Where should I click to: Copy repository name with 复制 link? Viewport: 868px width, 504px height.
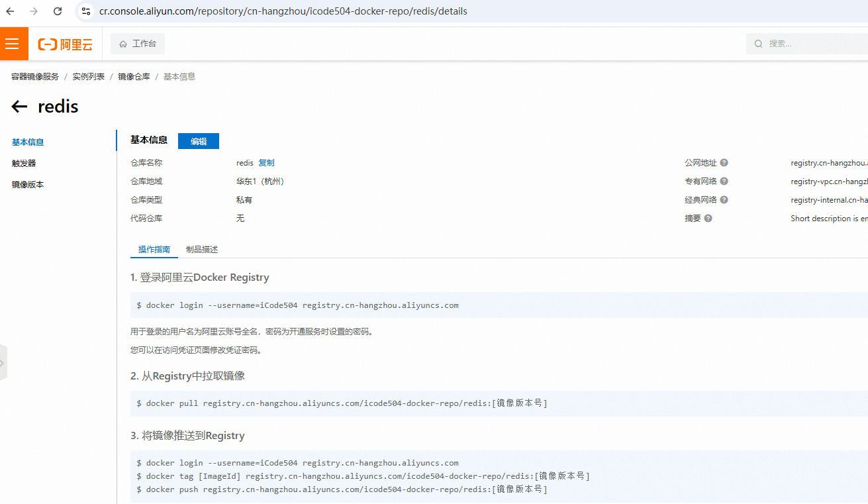[x=266, y=163]
